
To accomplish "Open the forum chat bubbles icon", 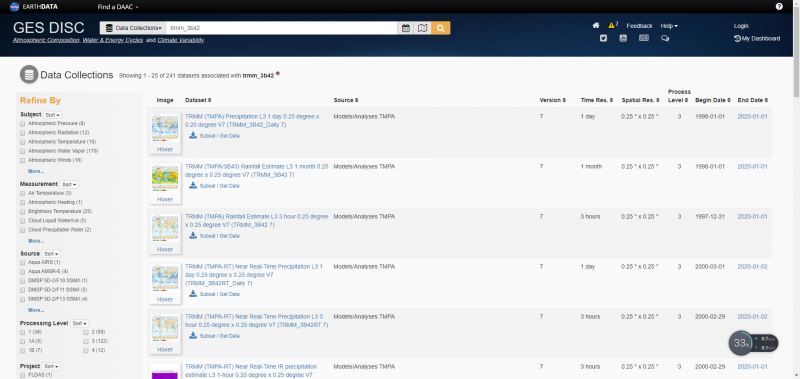I will coord(665,38).
